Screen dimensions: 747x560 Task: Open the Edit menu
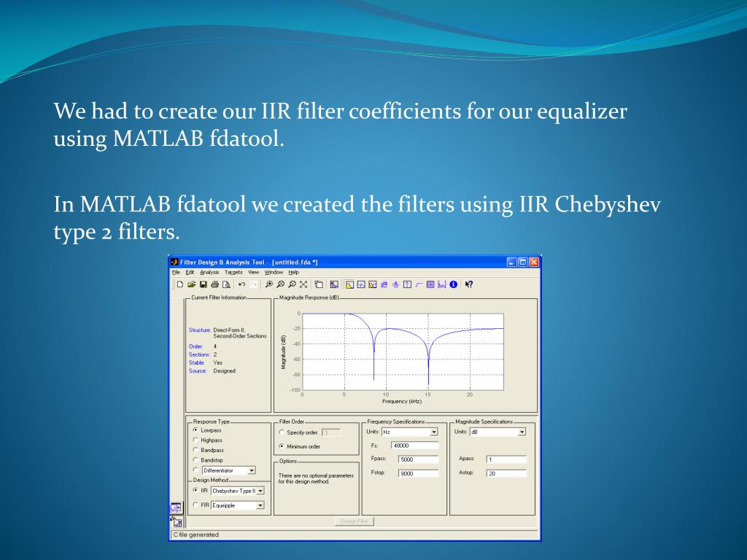(190, 273)
